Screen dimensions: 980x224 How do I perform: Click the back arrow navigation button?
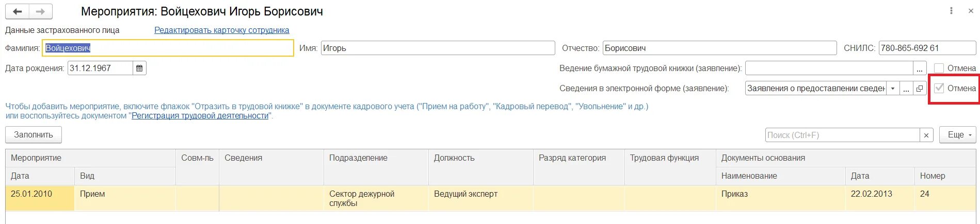[x=18, y=11]
